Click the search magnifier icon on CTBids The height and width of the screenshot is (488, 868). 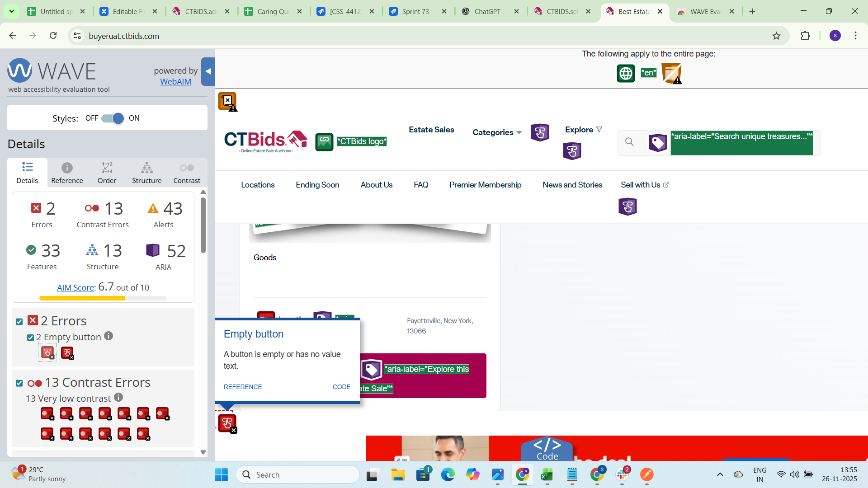[x=629, y=142]
